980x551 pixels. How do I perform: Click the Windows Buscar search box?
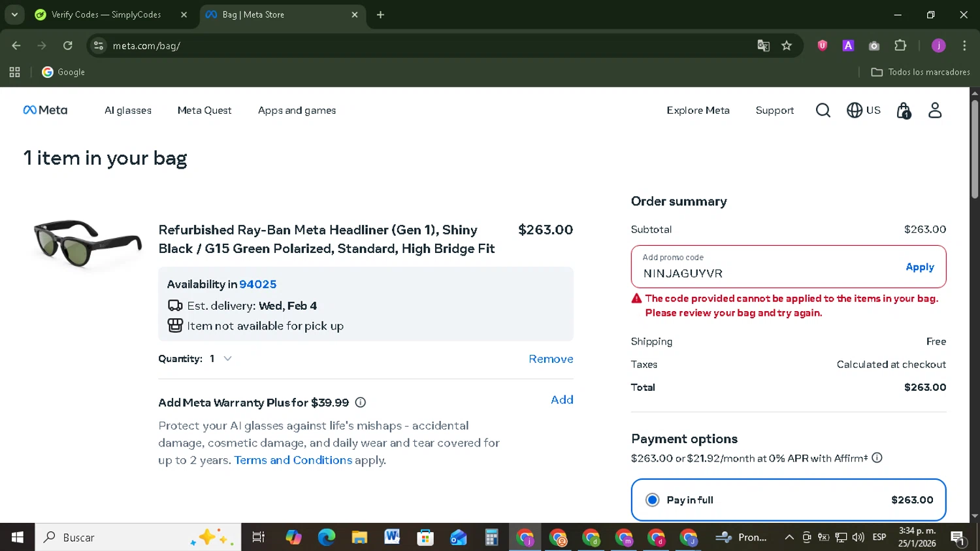coord(138,537)
